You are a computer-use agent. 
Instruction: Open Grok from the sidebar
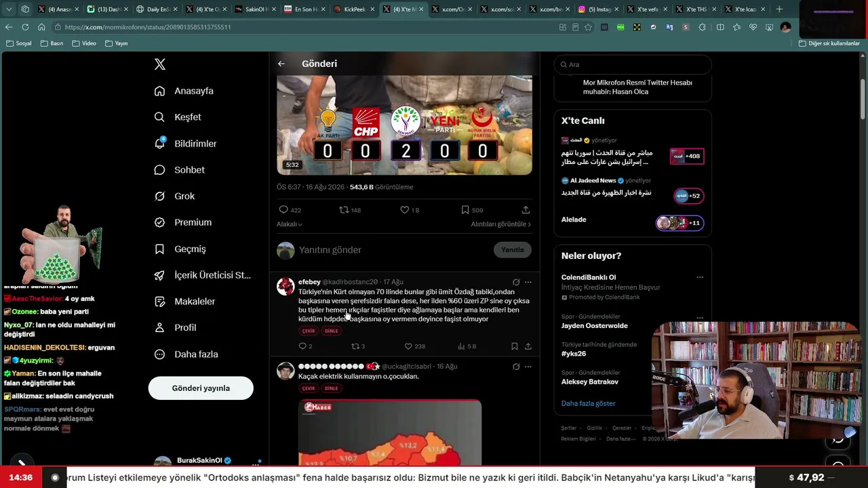coord(174,196)
